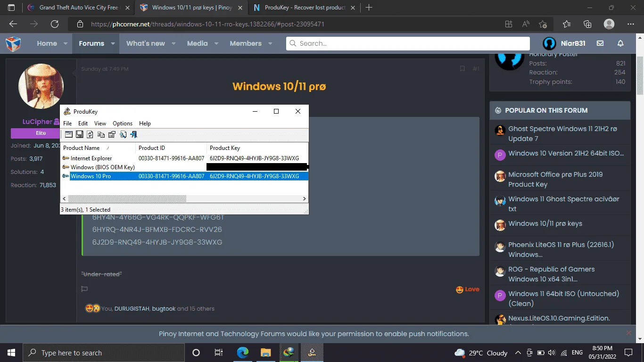Open Properties icon in ProduKey toolbar
Image resolution: width=644 pixels, height=362 pixels.
click(x=112, y=135)
